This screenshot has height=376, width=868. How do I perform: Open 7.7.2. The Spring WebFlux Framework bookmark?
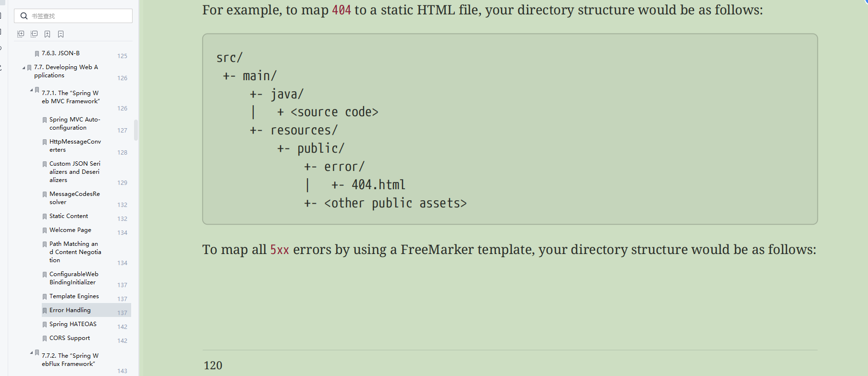point(70,360)
